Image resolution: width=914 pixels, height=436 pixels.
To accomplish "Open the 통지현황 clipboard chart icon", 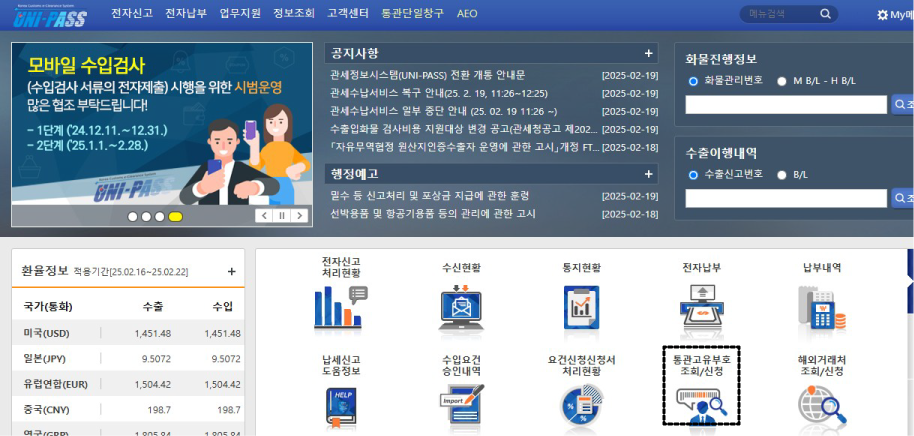I will [x=581, y=308].
